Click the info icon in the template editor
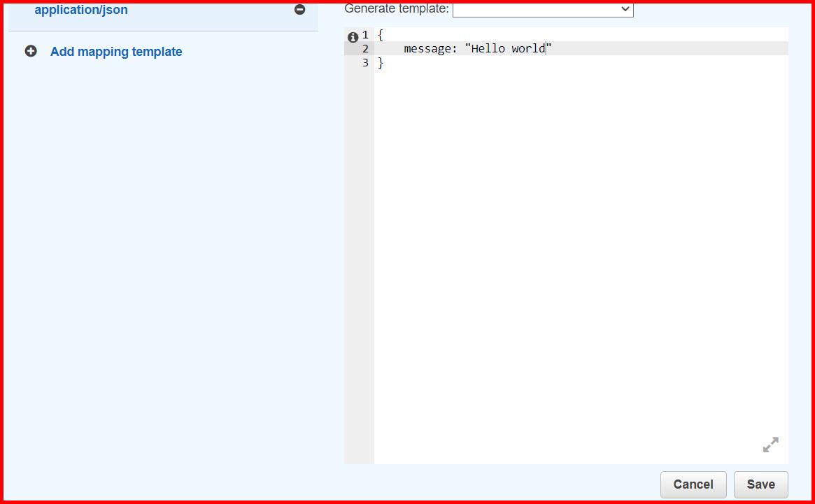 click(x=353, y=36)
